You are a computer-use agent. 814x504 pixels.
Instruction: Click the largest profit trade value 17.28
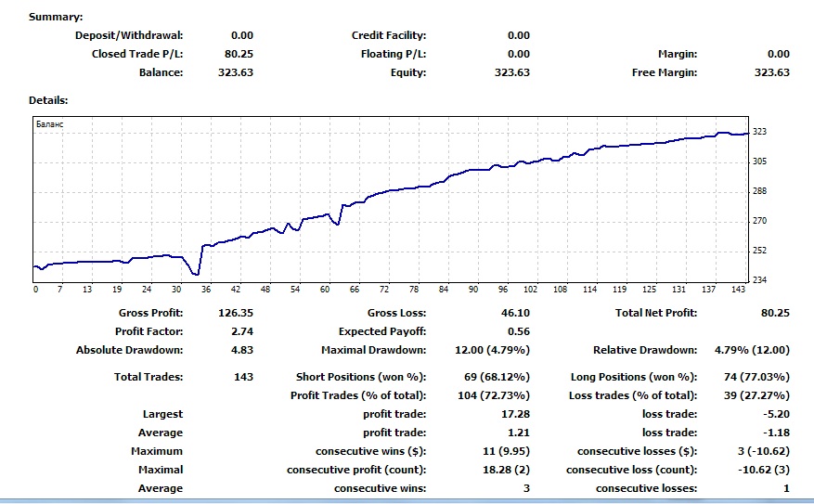coord(515,414)
